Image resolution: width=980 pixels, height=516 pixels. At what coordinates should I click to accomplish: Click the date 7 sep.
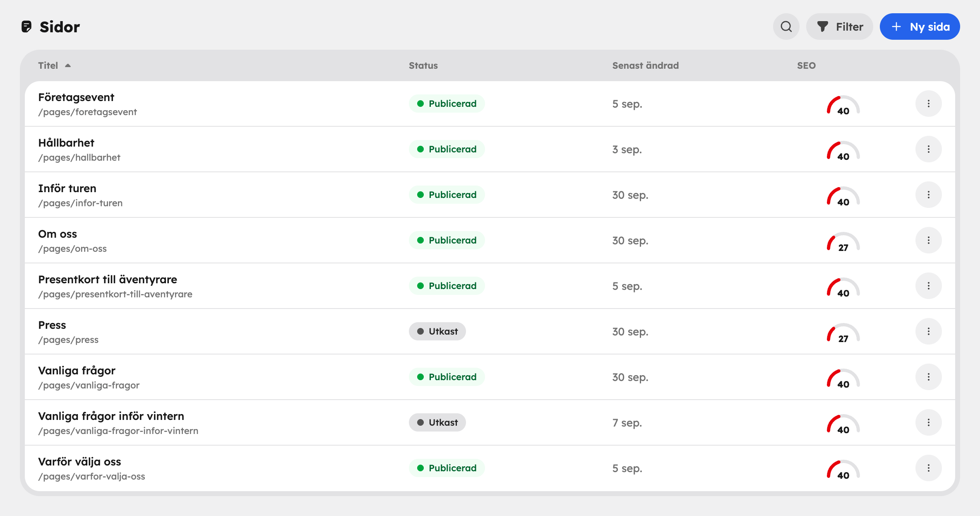tap(627, 423)
